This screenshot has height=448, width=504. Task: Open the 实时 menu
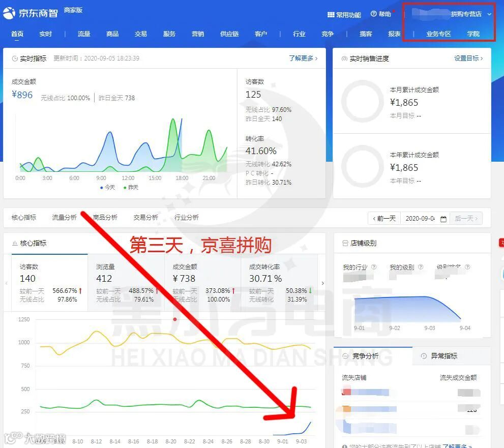pyautogui.click(x=45, y=34)
